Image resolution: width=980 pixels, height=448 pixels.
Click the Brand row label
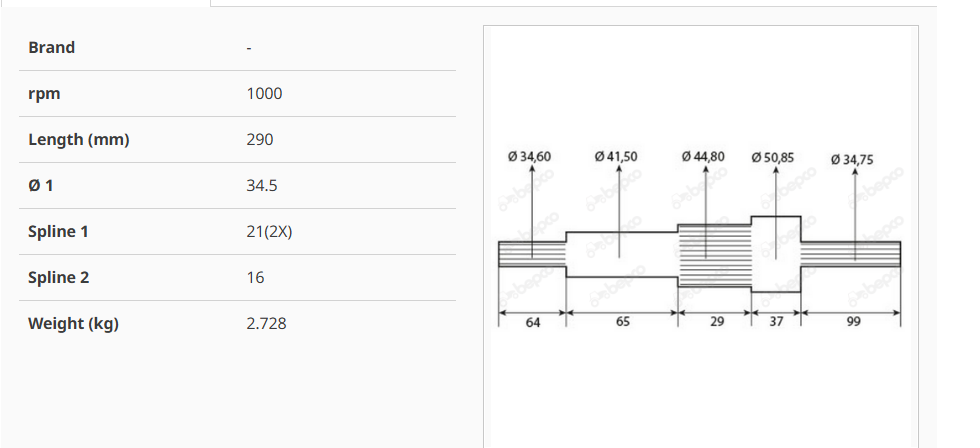(x=52, y=47)
